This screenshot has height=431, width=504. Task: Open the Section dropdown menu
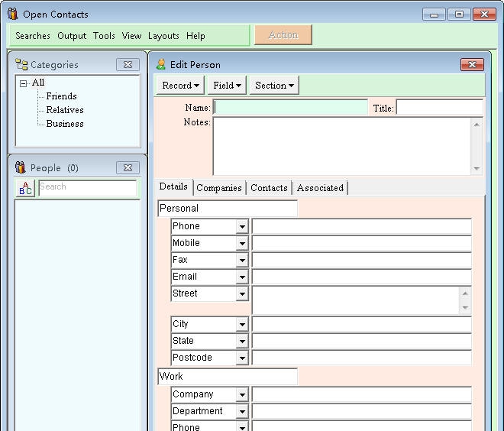coord(274,86)
